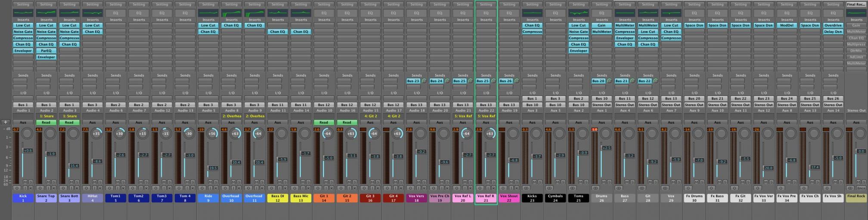The height and width of the screenshot is (220, 868).
Task: Open the Stereo Out output slot of Drums
Action: (x=602, y=105)
